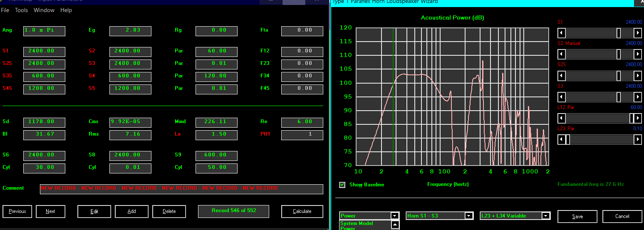Click the L23 Par slider right arrow
Image resolution: width=644 pixels, height=230 pixels.
[x=638, y=140]
